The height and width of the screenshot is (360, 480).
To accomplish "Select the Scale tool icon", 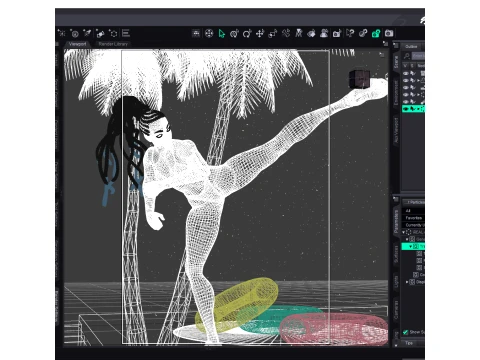I will [x=273, y=34].
